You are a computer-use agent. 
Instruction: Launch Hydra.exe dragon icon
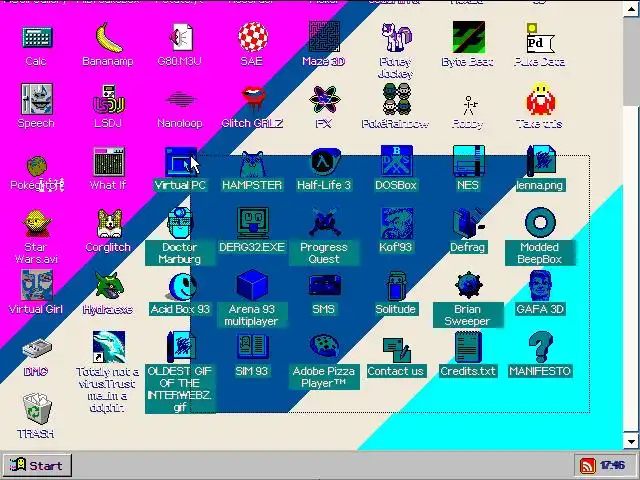[109, 285]
